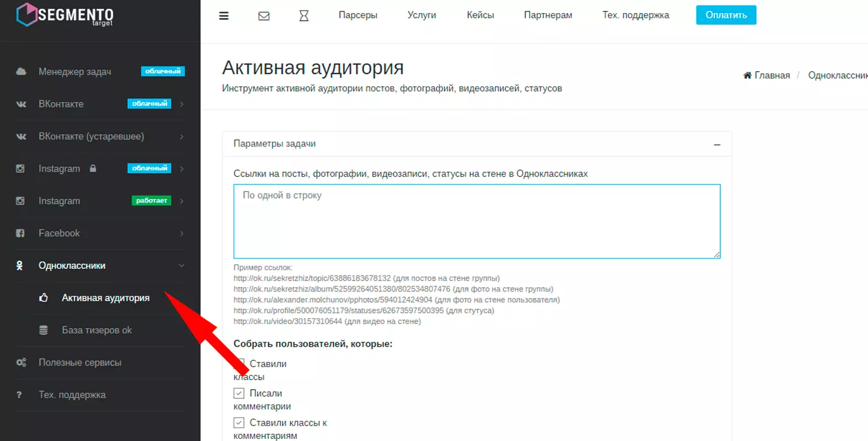The width and height of the screenshot is (868, 441).
Task: Click the работает badge next to Instagram
Action: coord(151,201)
